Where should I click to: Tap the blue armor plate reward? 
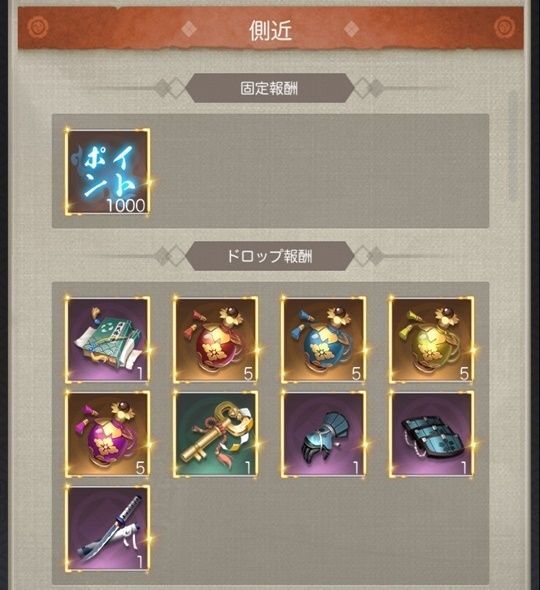(432, 434)
